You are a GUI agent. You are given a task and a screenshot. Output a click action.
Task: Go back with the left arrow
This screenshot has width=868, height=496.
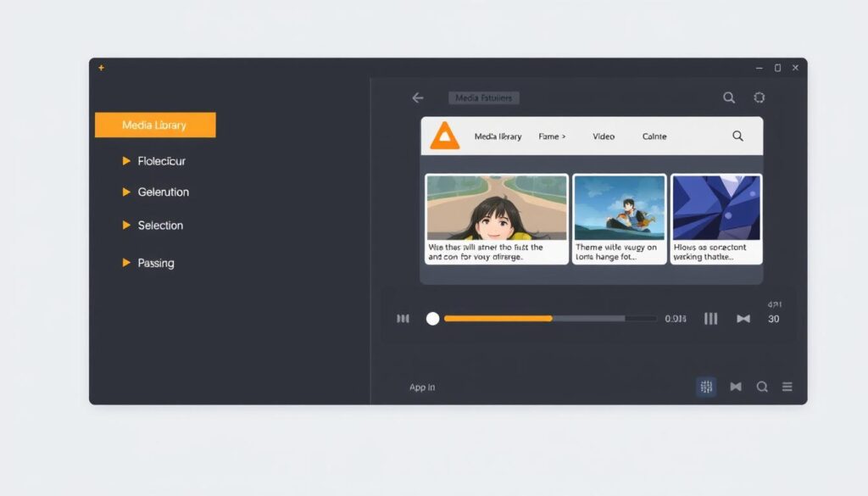(x=418, y=98)
